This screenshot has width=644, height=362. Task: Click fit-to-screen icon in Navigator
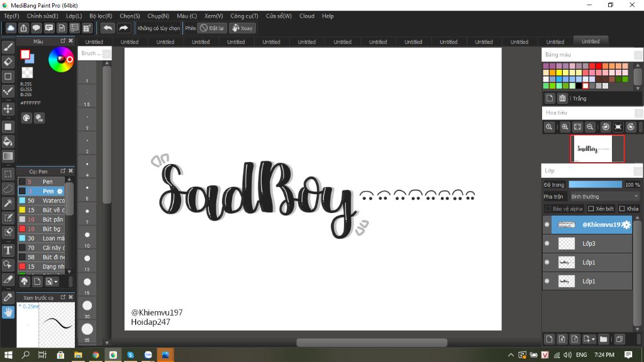pos(577,127)
